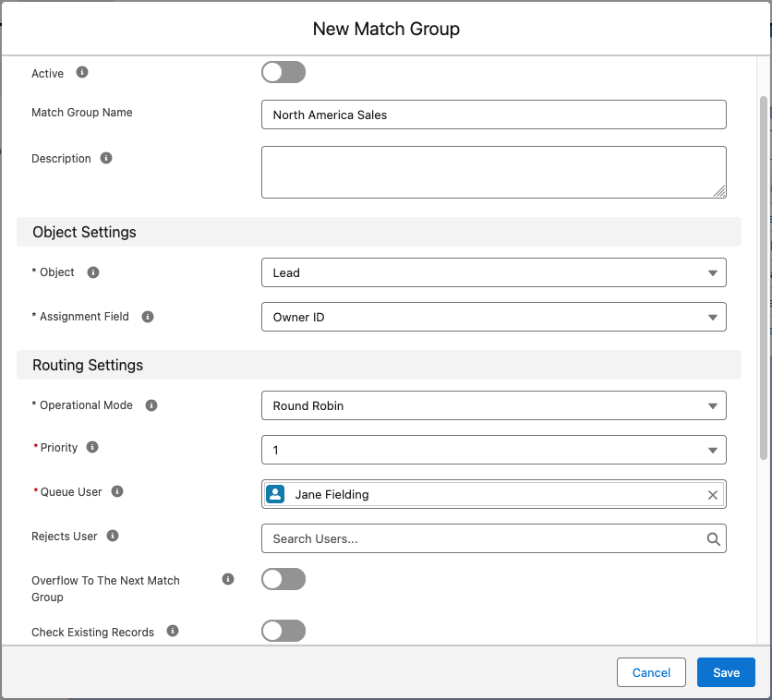This screenshot has height=700, width=772.
Task: Click the info icon beside Object
Action: pos(93,272)
